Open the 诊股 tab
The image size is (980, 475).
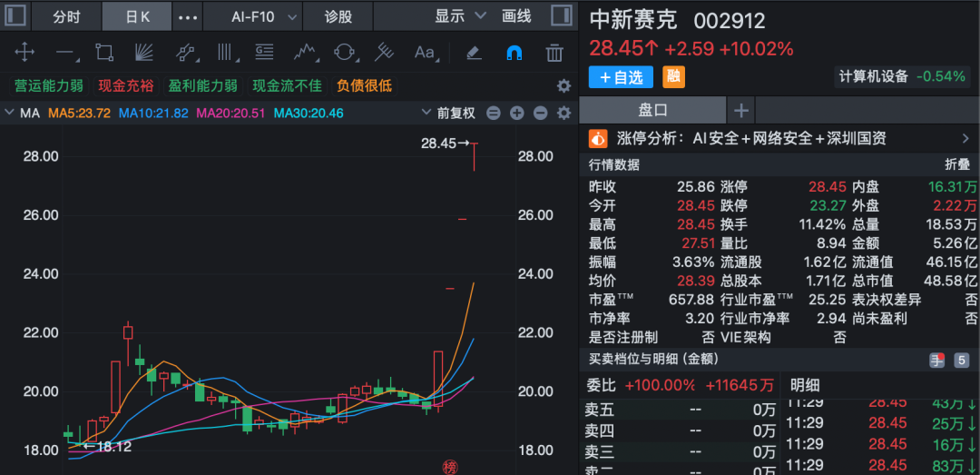tap(338, 17)
